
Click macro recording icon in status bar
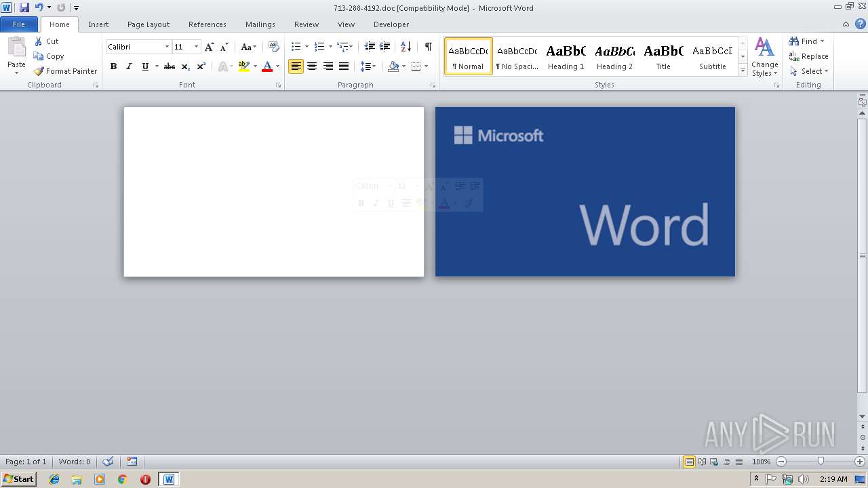click(x=132, y=462)
